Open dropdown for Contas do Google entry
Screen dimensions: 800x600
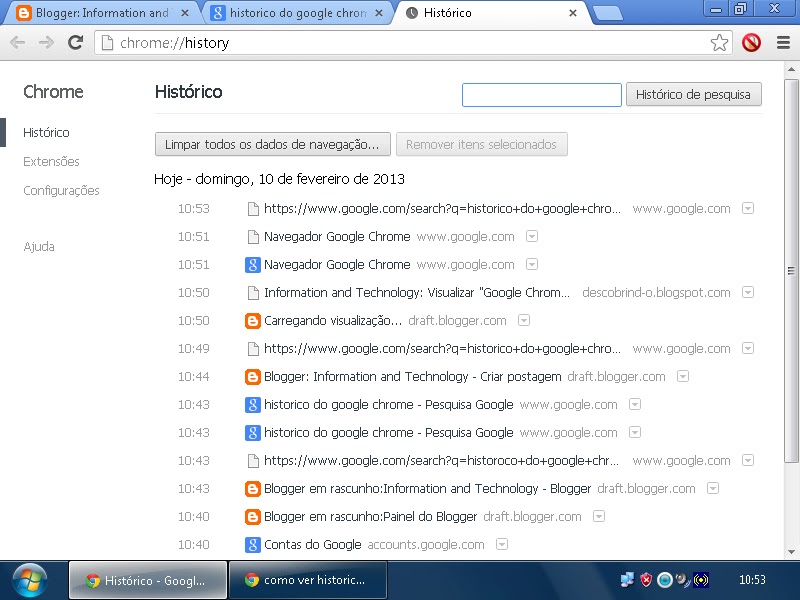502,544
